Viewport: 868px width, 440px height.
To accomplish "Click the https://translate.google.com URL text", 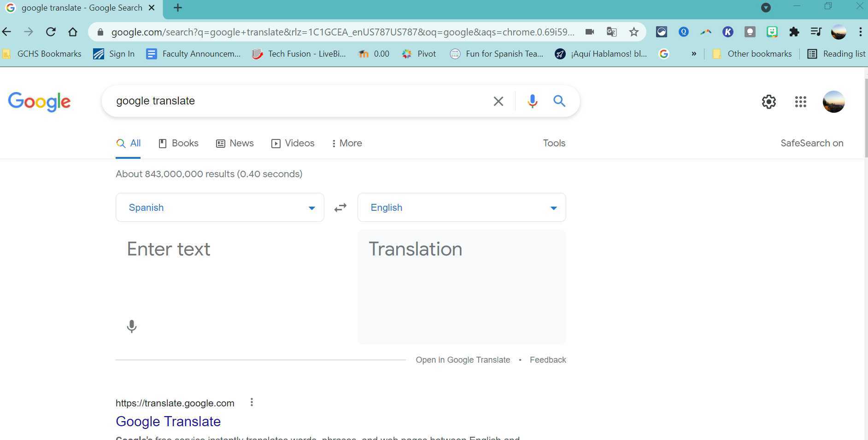I will pyautogui.click(x=175, y=403).
